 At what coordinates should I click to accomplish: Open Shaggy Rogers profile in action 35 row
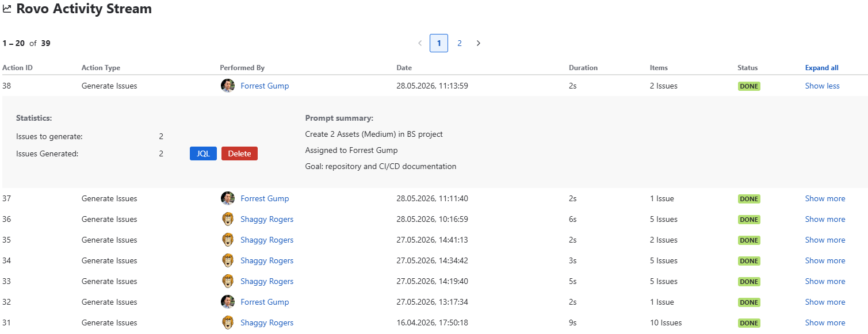(267, 240)
